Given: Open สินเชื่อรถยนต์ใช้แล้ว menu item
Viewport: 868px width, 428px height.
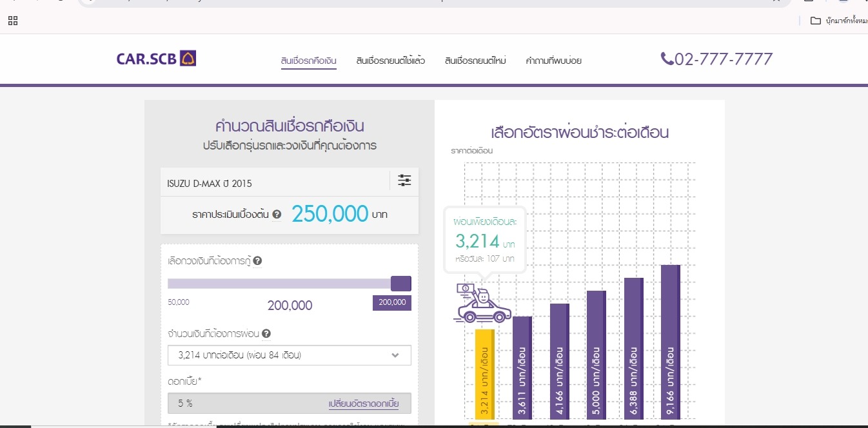Looking at the screenshot, I should (390, 61).
